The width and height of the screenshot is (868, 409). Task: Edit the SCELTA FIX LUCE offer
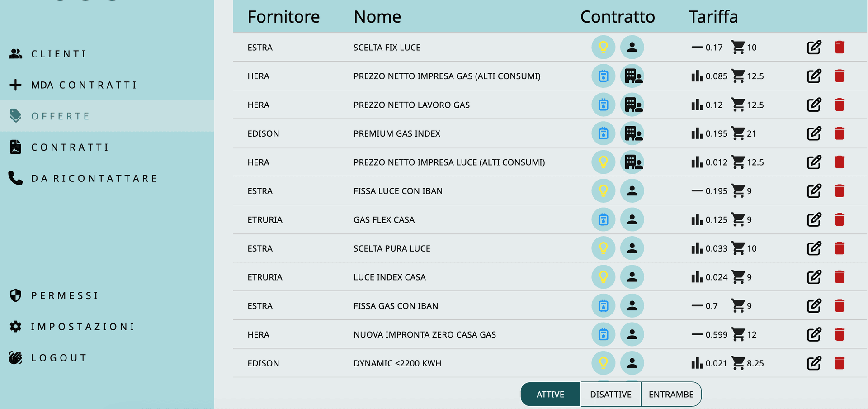coord(814,47)
